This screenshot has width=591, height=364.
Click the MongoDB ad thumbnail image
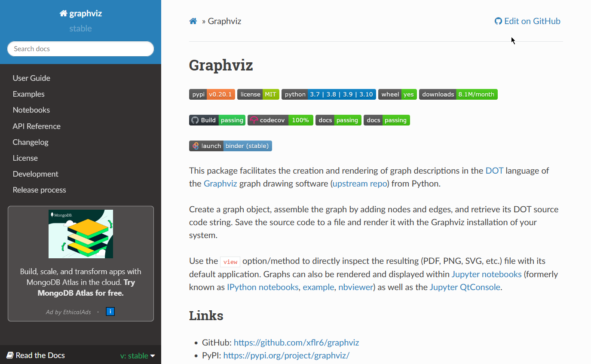coord(81,234)
